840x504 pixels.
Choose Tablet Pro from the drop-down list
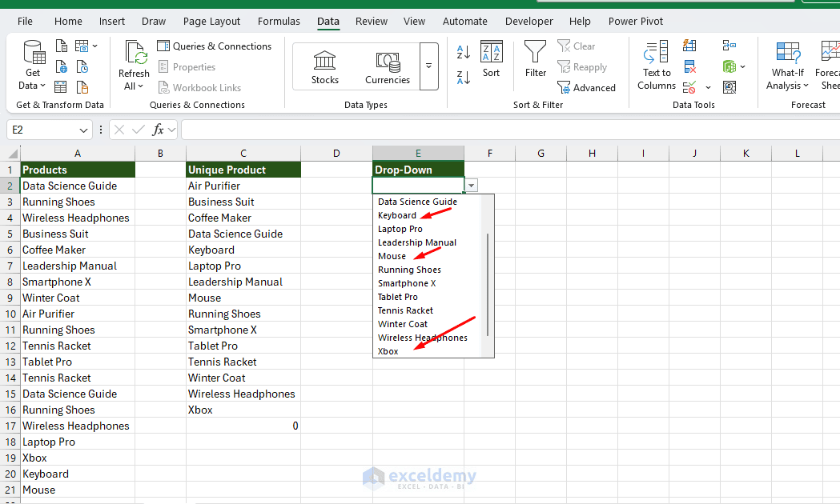[397, 297]
